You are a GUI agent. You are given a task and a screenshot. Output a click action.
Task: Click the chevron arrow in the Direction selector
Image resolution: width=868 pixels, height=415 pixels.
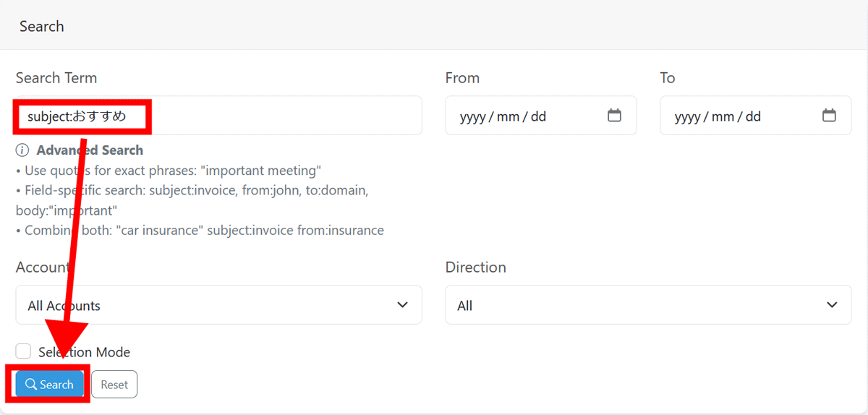pos(832,305)
